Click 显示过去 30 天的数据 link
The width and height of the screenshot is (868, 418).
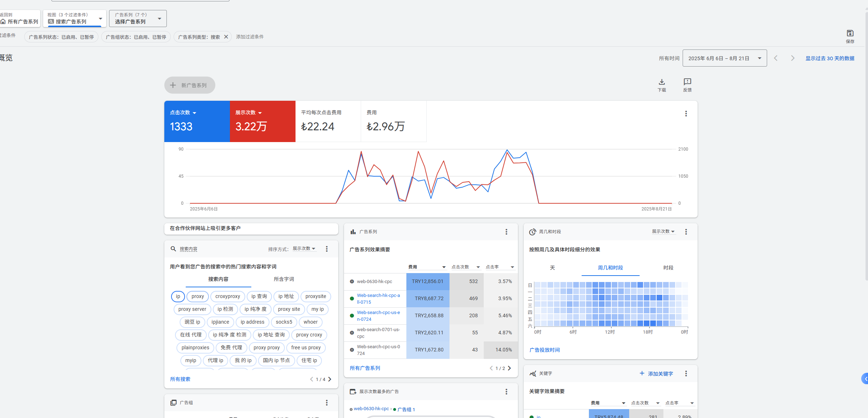[x=830, y=58]
